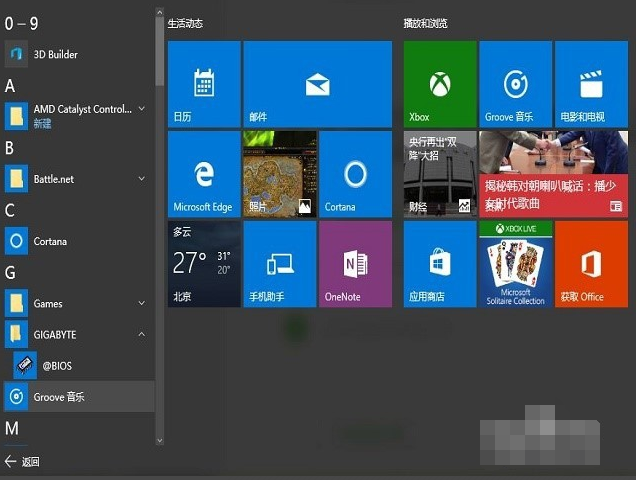
Task: Select 3D Builder in app list
Action: [x=56, y=54]
